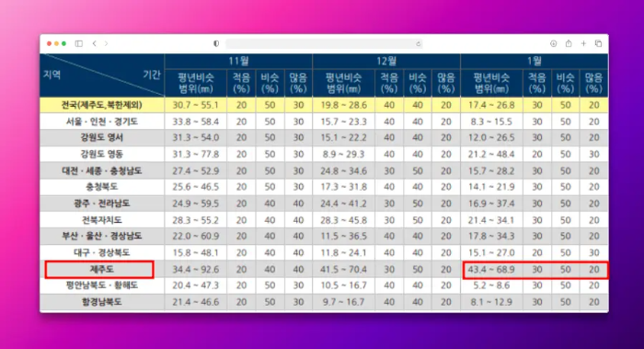Select the 평안남북도 · 황해도 row label
The height and width of the screenshot is (349, 644).
102,285
